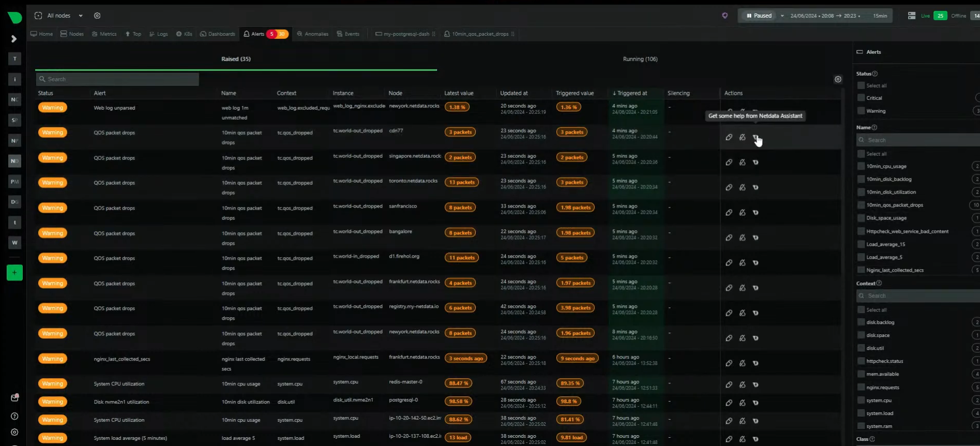Click the purple lightbulb insights icon
This screenshot has height=446, width=980.
coord(725,16)
